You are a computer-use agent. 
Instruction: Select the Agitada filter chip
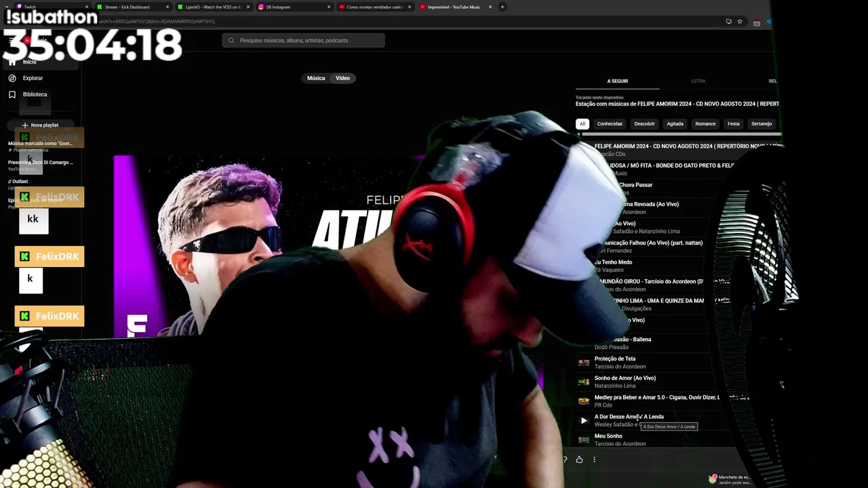click(675, 124)
